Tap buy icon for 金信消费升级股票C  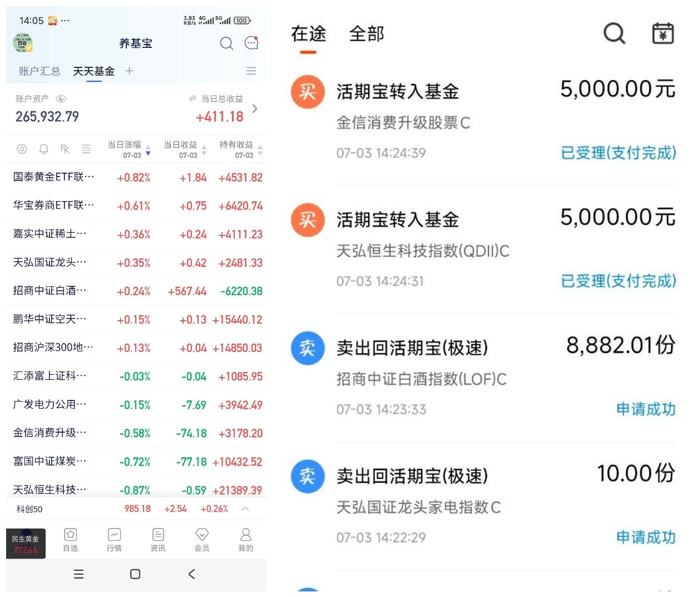click(x=308, y=91)
